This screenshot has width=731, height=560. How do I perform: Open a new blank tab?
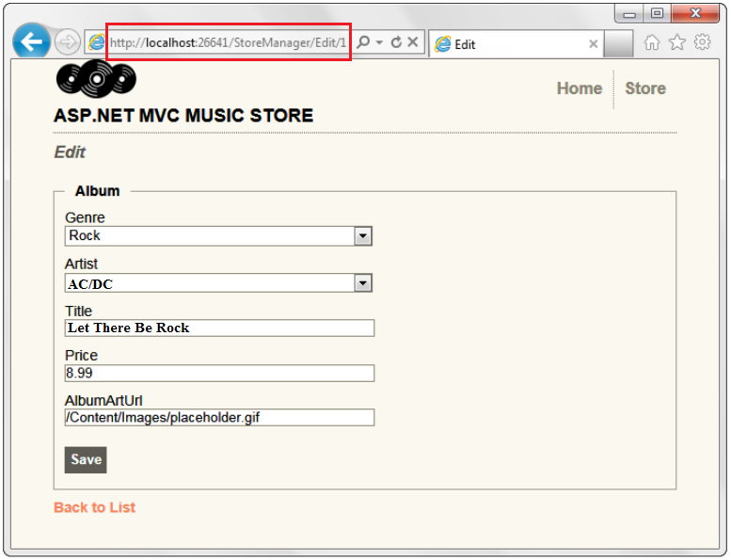point(618,44)
